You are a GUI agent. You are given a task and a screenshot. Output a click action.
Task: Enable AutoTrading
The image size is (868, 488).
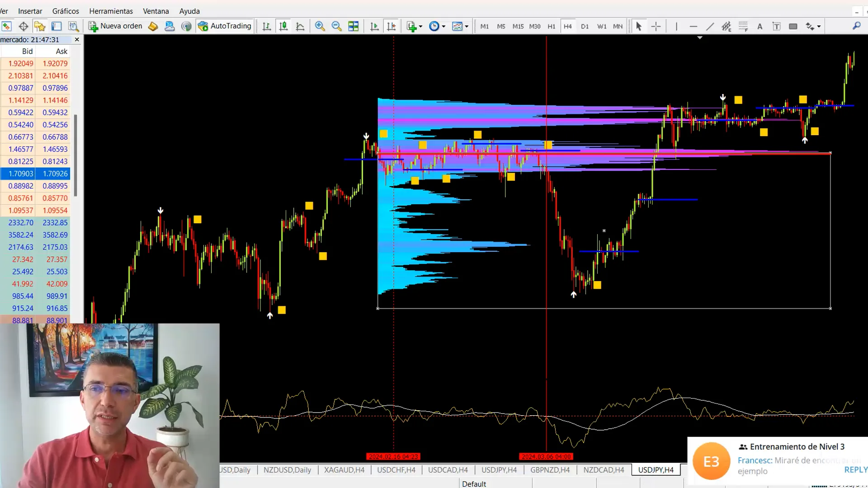[225, 26]
